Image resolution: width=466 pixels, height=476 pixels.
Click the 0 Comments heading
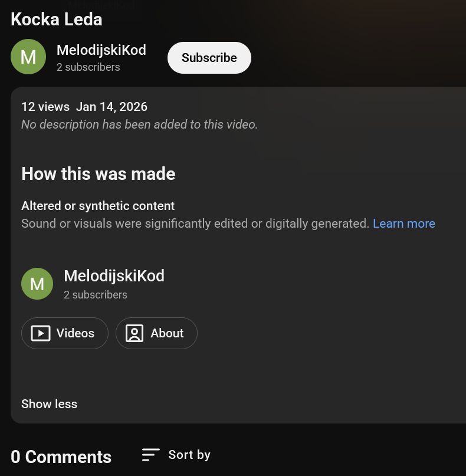point(61,457)
